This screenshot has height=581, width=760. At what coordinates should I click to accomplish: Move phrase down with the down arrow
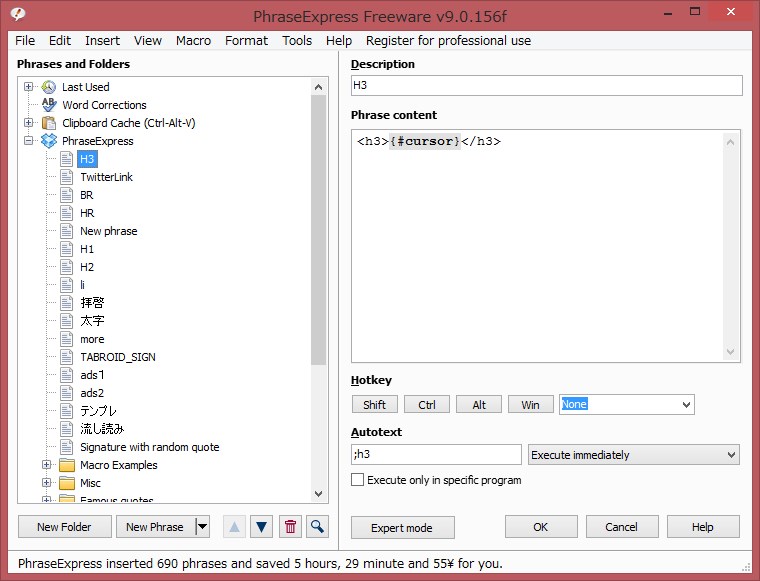coord(261,527)
